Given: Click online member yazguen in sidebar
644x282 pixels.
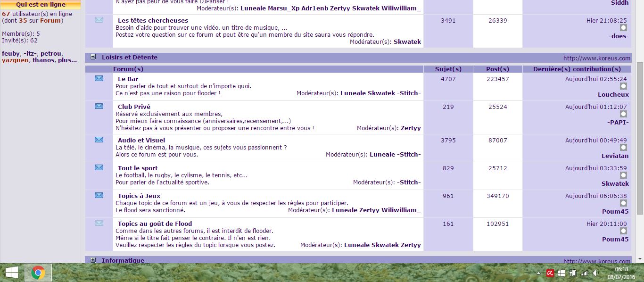Looking at the screenshot, I should pos(15,60).
